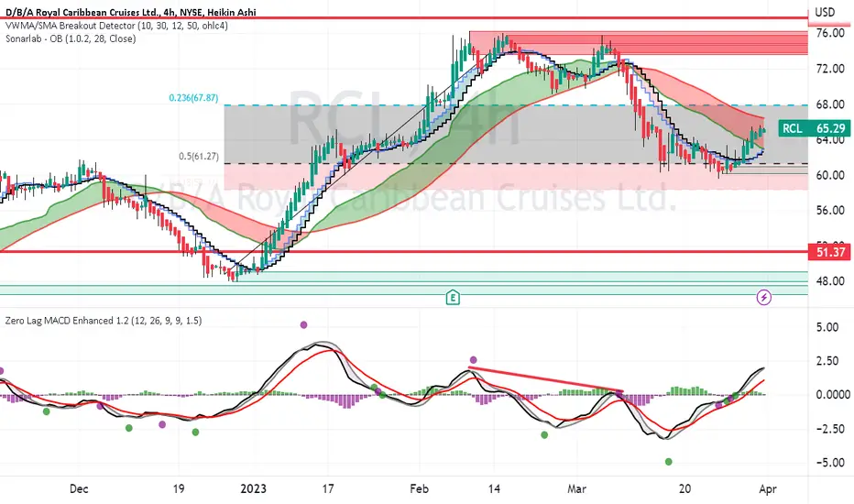
Task: Click the green MACD dot near −5.00
Action: tap(669, 462)
